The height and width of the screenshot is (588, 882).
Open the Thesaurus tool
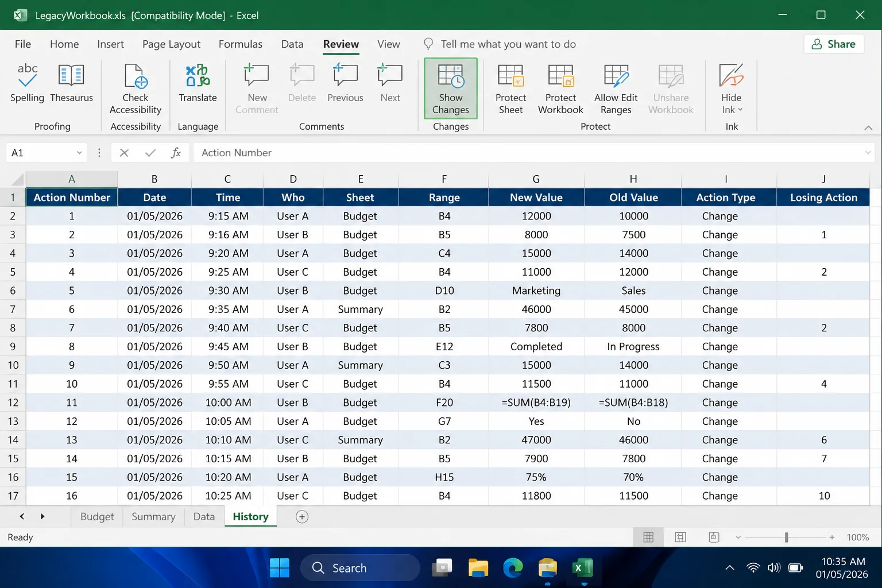(71, 83)
